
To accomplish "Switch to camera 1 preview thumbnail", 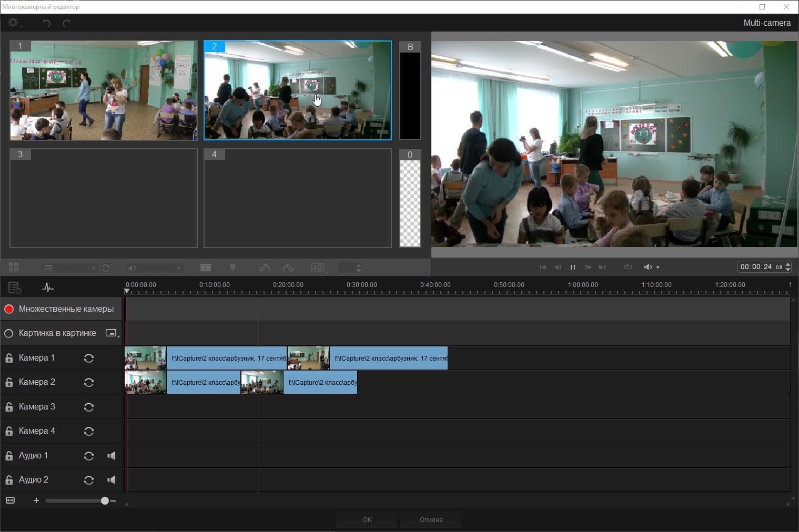I will coord(104,90).
